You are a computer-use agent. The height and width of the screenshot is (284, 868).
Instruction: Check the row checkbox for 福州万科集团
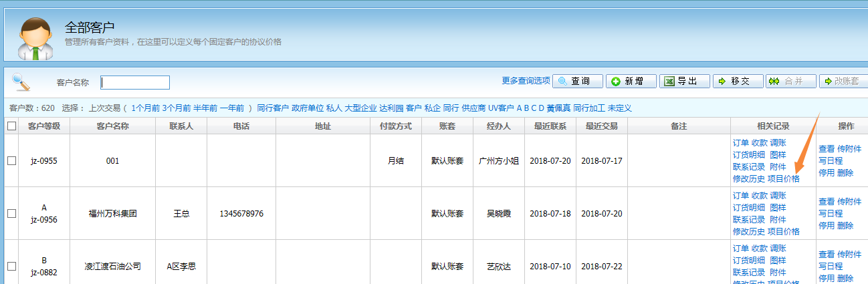point(11,214)
